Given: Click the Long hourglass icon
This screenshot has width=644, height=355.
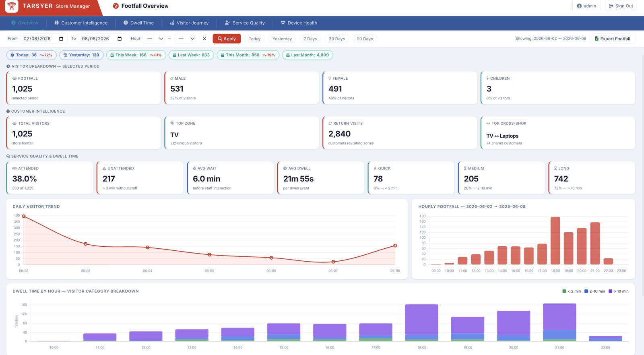Looking at the screenshot, I should click(x=555, y=169).
